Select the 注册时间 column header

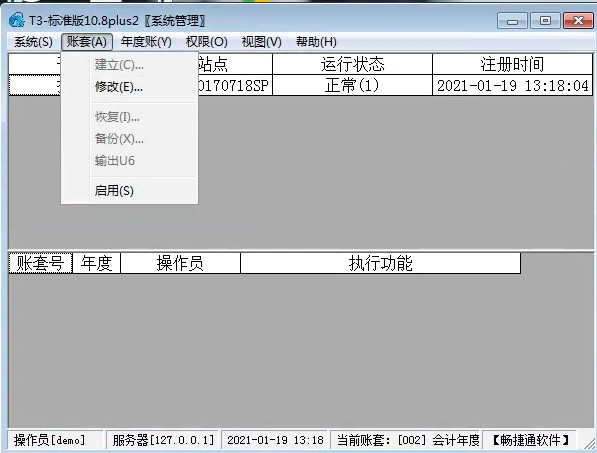point(512,64)
